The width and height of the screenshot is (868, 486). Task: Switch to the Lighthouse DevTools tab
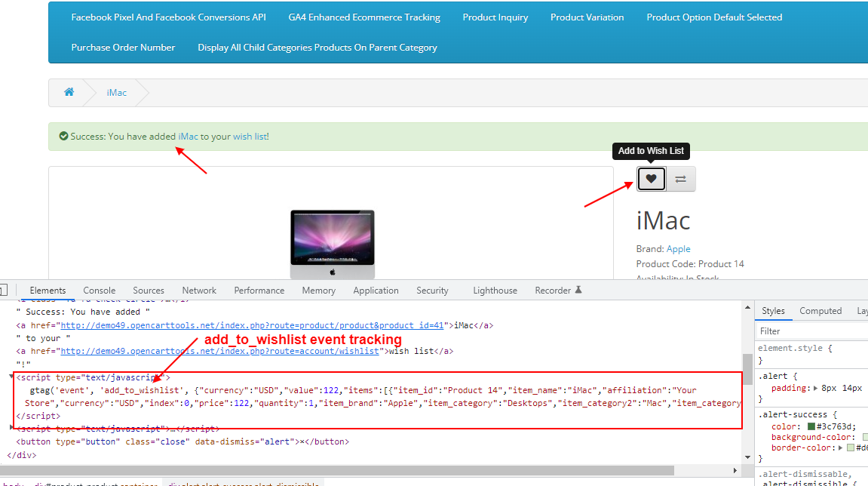[495, 291]
